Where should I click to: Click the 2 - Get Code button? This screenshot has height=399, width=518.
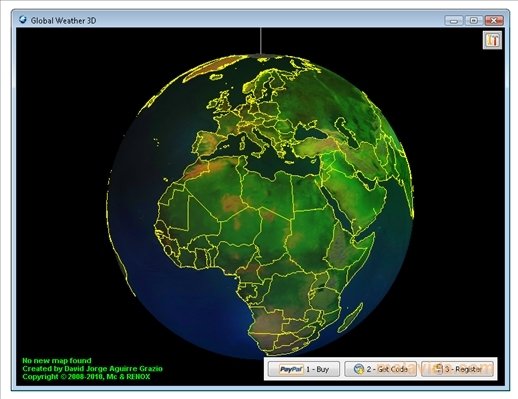click(380, 369)
